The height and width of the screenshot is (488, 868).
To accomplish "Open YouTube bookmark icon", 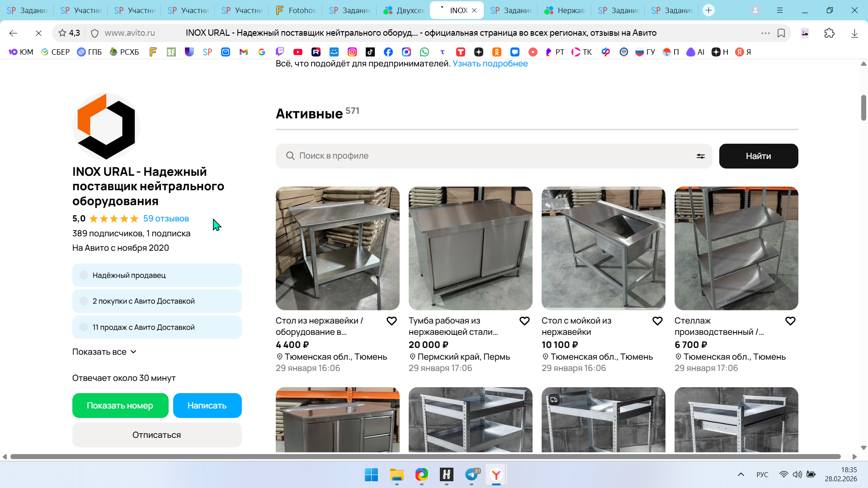I will pos(297,52).
